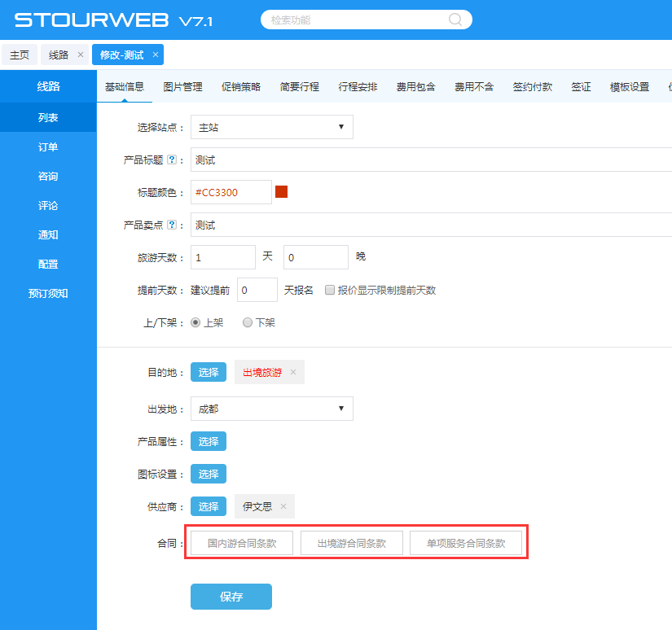The image size is (672, 630).
Task: Click the search magnifier icon
Action: (x=456, y=20)
